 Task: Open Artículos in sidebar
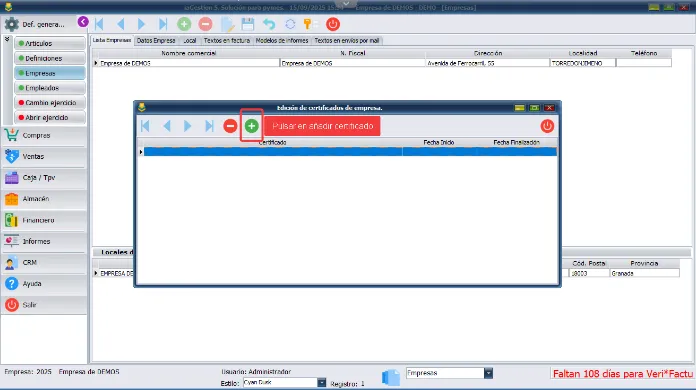[50, 43]
